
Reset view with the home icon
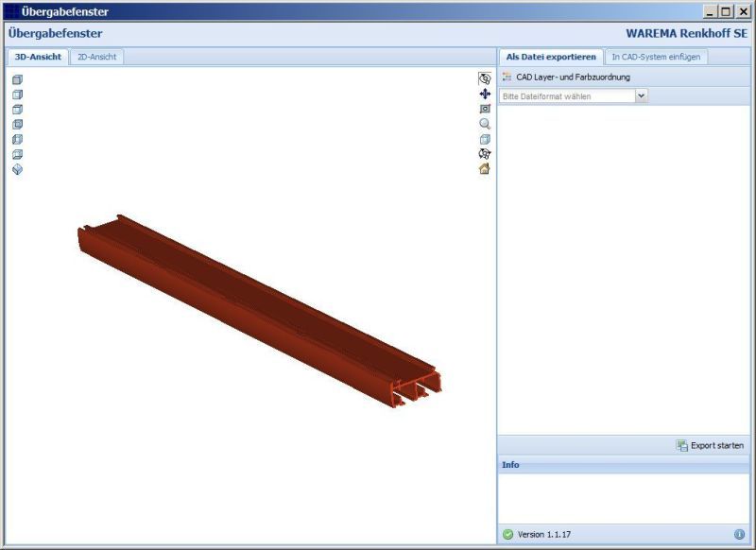point(485,169)
